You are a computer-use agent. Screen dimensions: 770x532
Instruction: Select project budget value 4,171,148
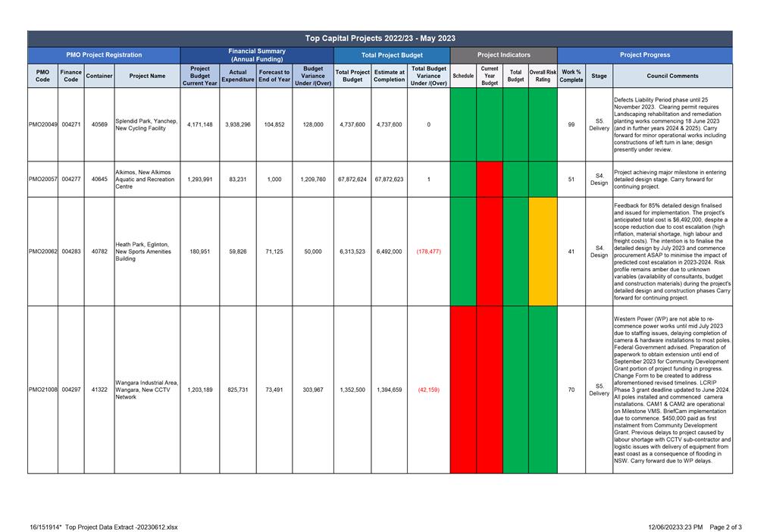[x=200, y=125]
